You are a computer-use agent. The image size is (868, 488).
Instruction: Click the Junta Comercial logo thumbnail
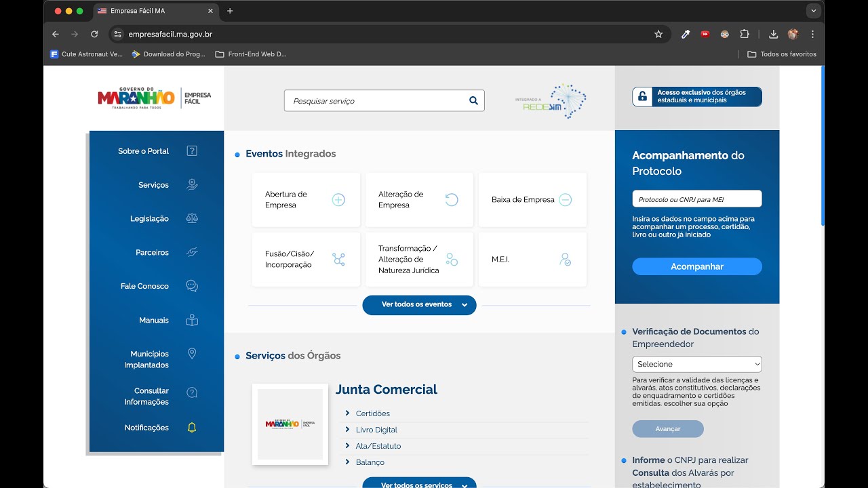(x=290, y=424)
